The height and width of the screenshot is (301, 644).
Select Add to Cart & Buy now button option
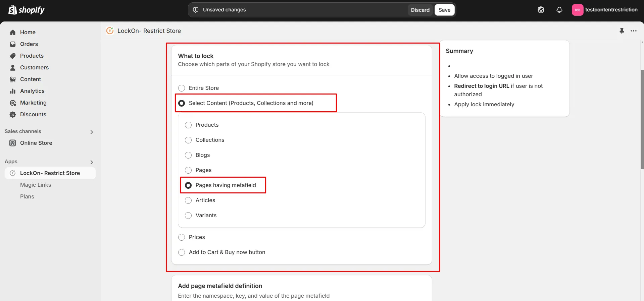(182, 252)
